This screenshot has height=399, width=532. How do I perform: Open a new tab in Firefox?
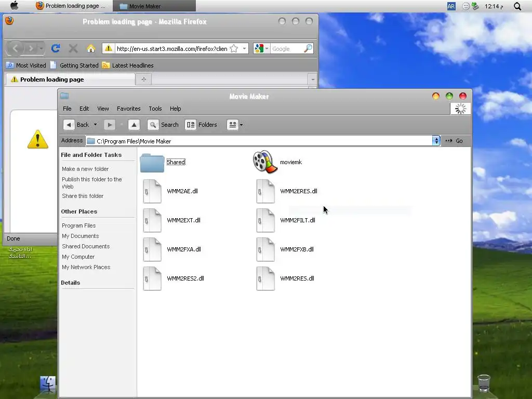144,79
